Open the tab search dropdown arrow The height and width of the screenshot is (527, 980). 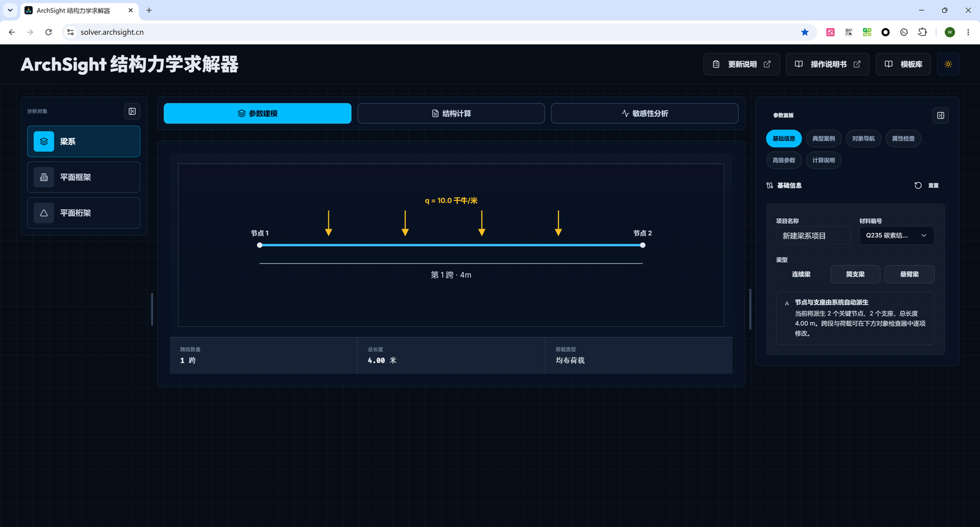(10, 10)
